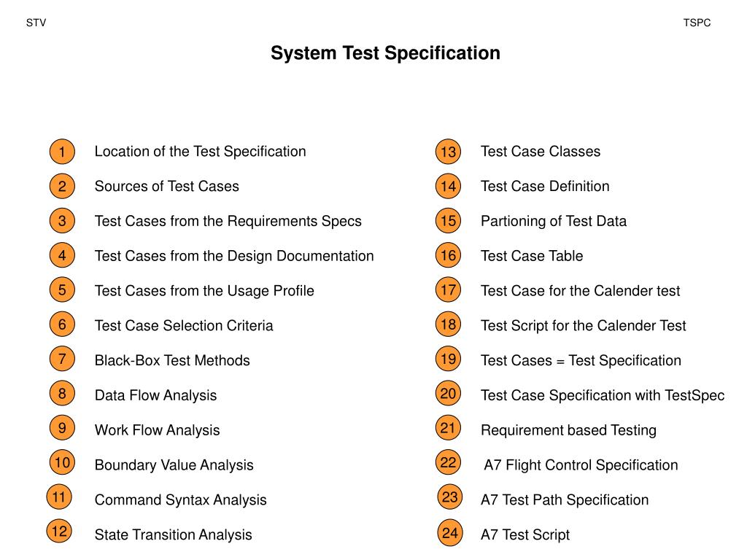This screenshot has width=747, height=560.
Task: Open Sources of Test Cases entry
Action: click(167, 186)
